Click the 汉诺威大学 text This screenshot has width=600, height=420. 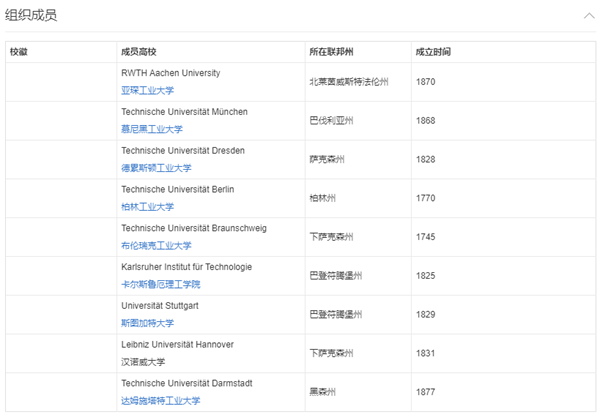click(143, 362)
